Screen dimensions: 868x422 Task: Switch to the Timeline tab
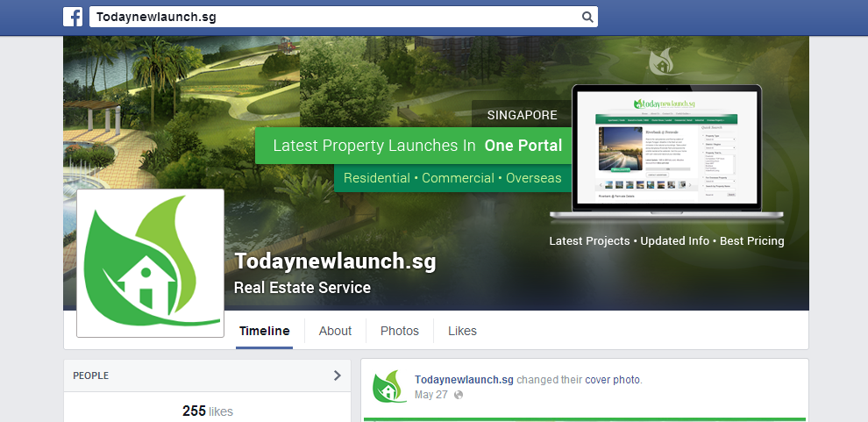click(264, 331)
